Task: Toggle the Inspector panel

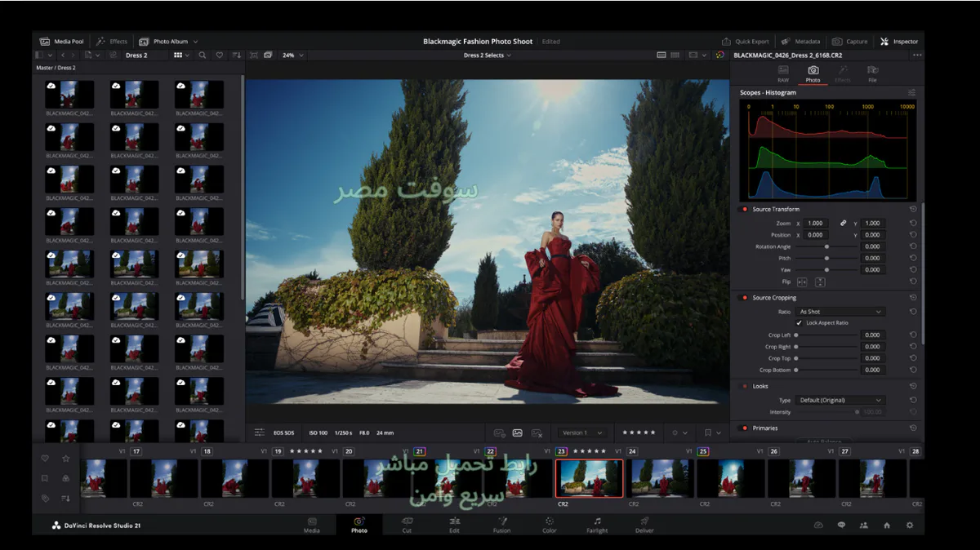Action: click(899, 42)
